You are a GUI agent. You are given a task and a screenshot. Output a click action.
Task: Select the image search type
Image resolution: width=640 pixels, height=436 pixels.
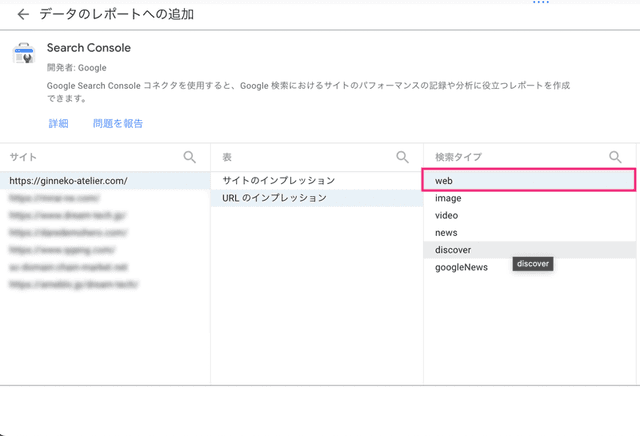pyautogui.click(x=530, y=198)
